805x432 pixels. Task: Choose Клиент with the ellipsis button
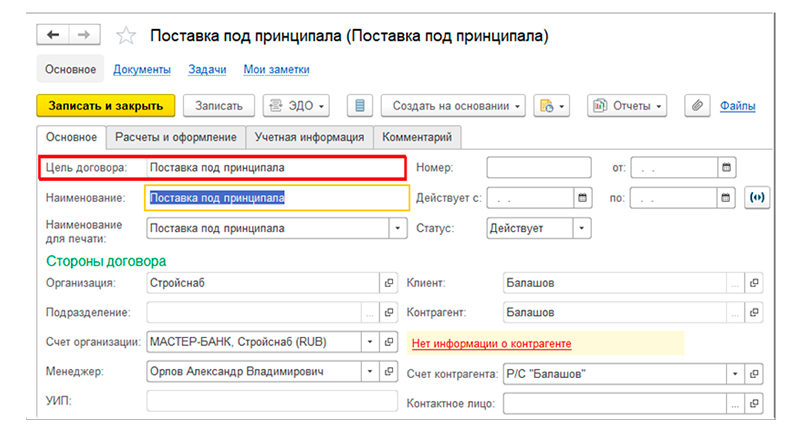coord(735,283)
